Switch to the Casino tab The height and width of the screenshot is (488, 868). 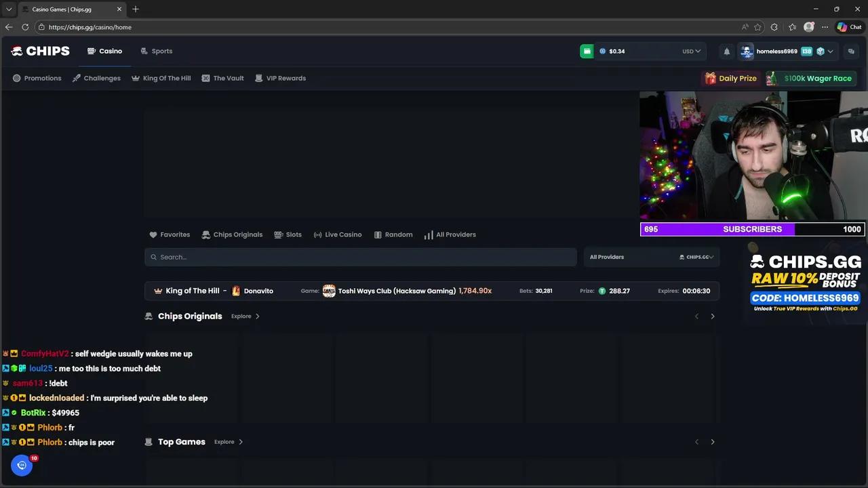pyautogui.click(x=105, y=51)
